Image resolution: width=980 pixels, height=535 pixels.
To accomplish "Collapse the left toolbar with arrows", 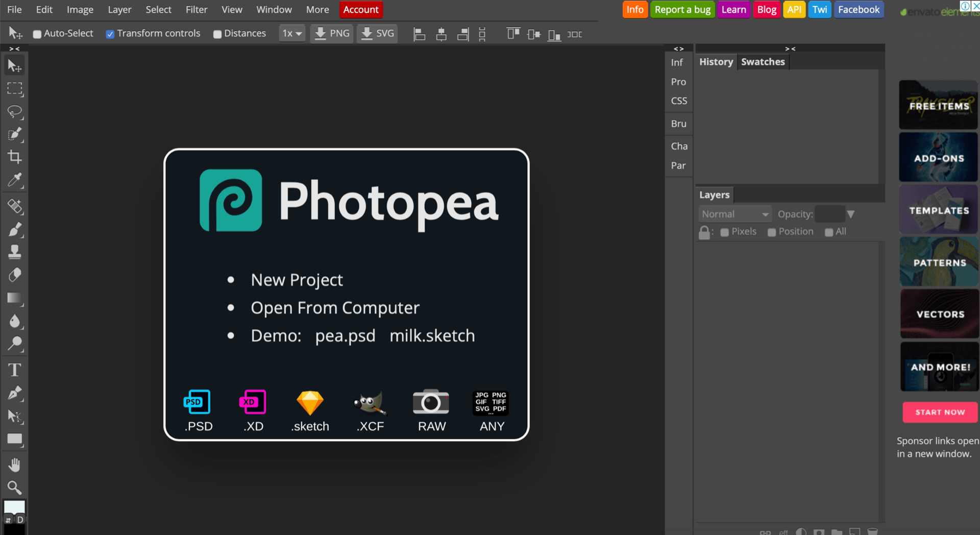I will click(14, 48).
